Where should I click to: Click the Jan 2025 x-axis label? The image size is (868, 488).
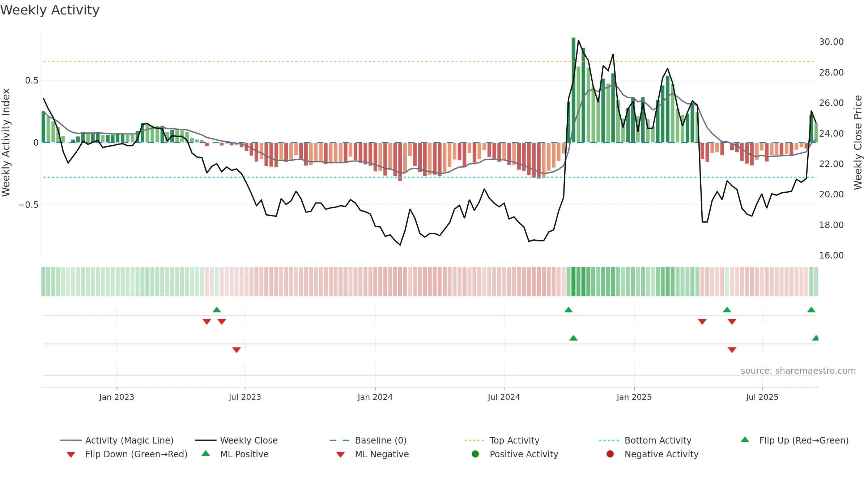click(x=634, y=397)
